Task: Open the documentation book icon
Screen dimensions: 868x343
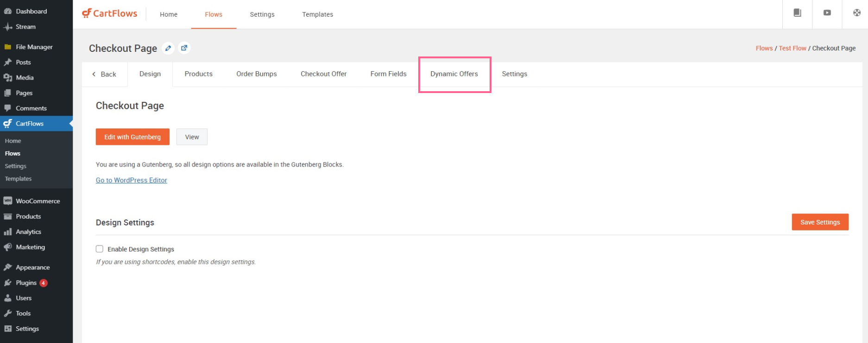Action: click(797, 13)
